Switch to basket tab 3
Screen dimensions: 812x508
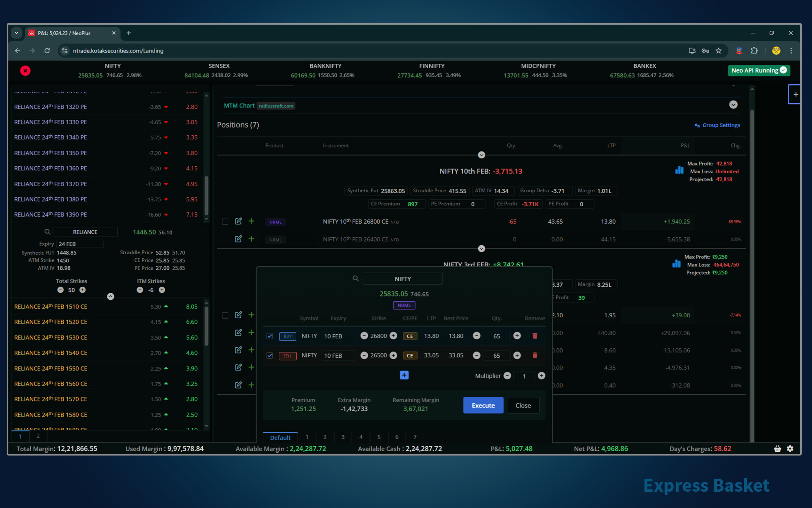pos(343,437)
